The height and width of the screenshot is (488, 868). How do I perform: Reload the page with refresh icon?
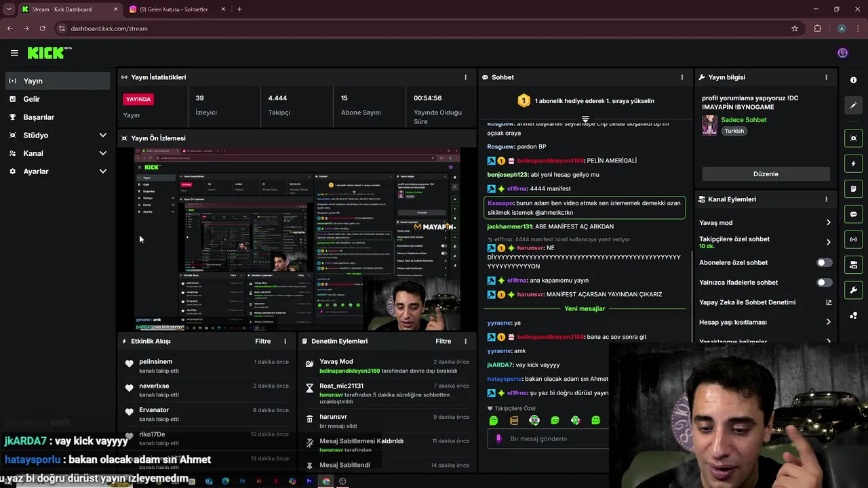coord(42,28)
